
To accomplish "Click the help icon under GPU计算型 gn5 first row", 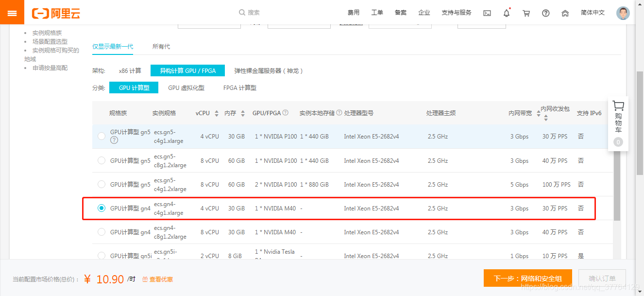I will pyautogui.click(x=114, y=140).
